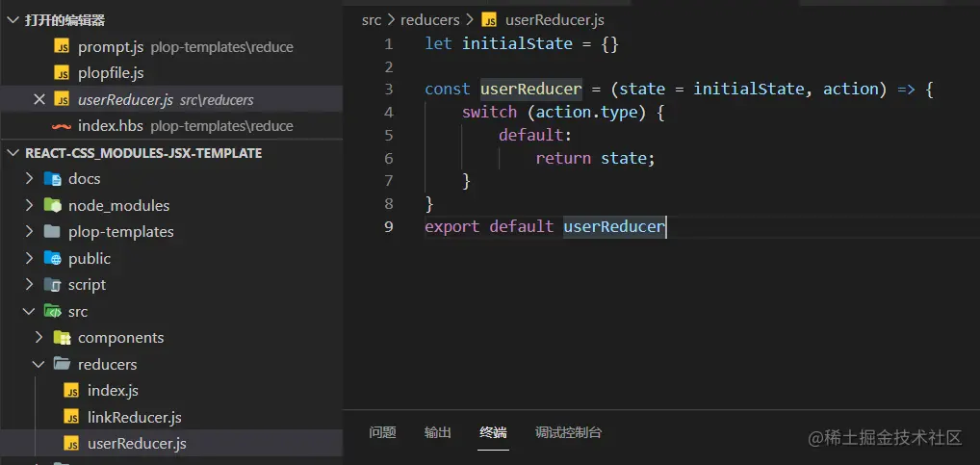This screenshot has height=465, width=980.
Task: Click 'return' keyword on line 6
Action: pos(563,158)
